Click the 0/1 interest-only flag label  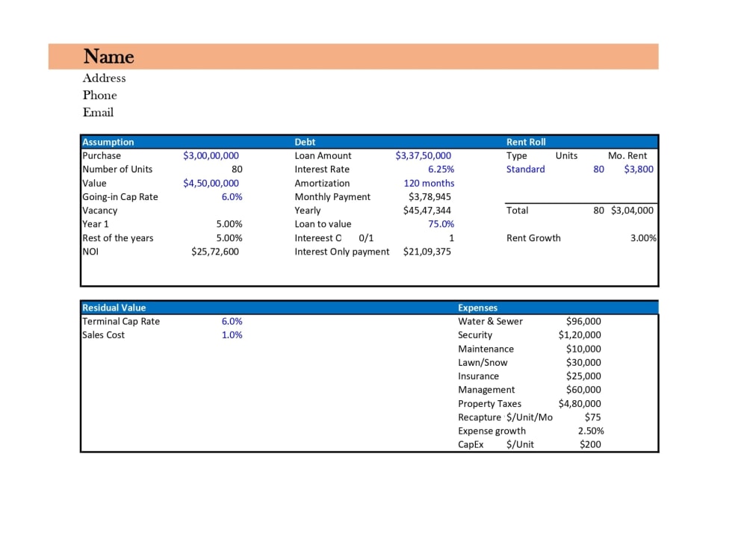pyautogui.click(x=366, y=238)
